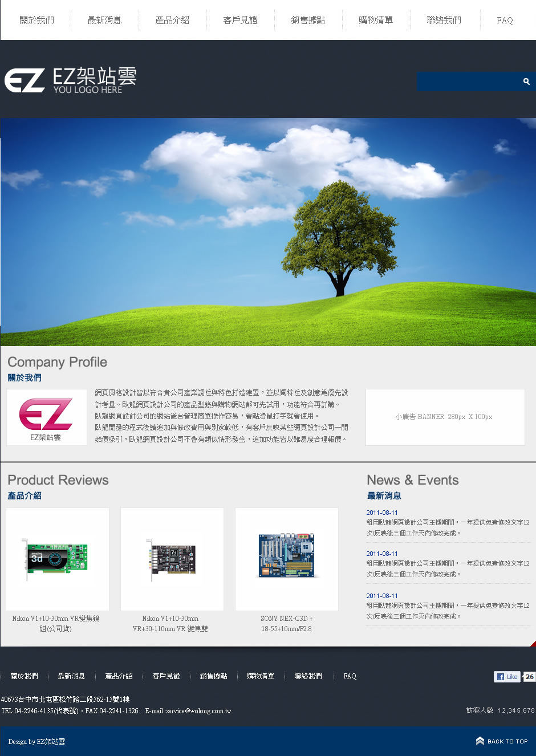The image size is (536, 756).
Task: Go to 產品介紹 in top menu
Action: pos(172,20)
